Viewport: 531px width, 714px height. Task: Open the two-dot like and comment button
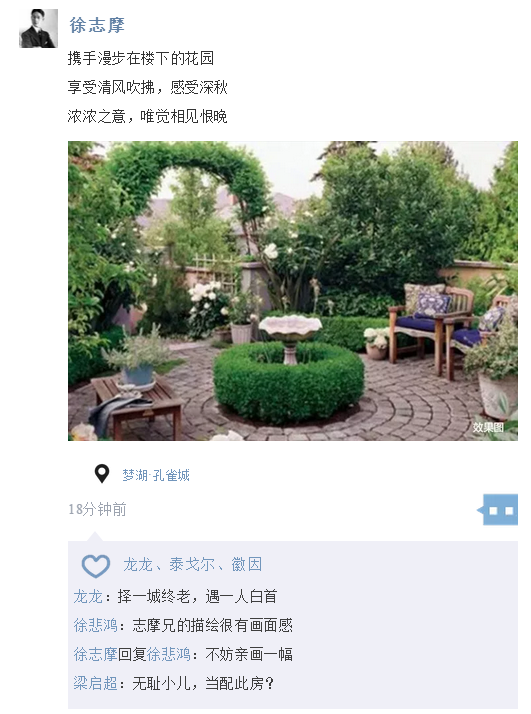tap(498, 510)
